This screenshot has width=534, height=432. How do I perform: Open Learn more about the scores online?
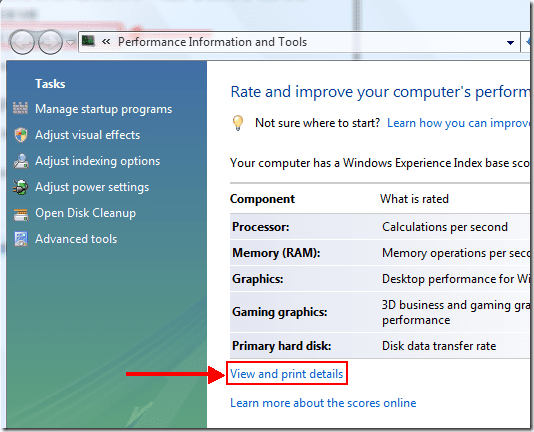click(323, 403)
